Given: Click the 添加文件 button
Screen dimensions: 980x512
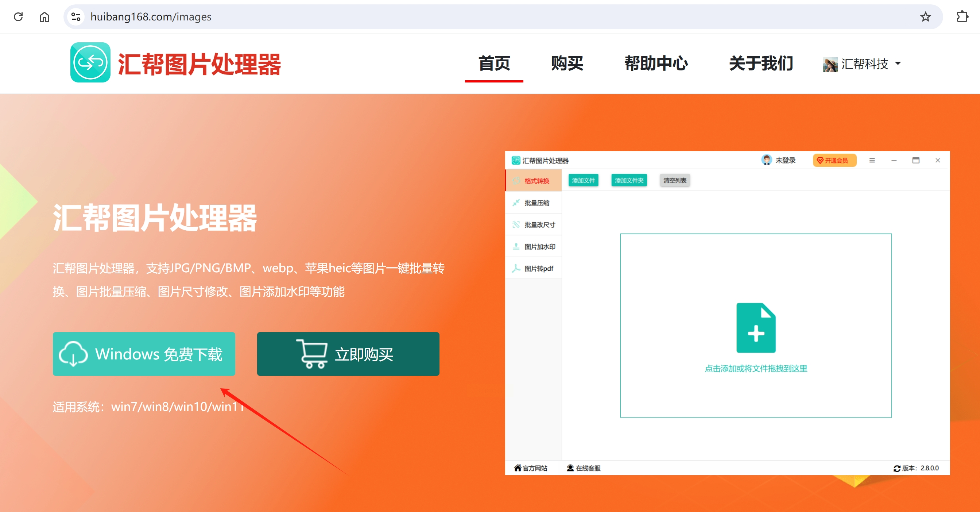Looking at the screenshot, I should [583, 180].
